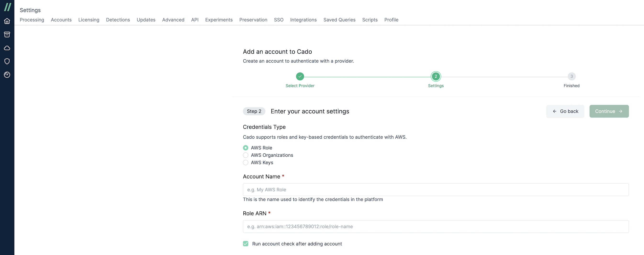
Task: Switch to the Detections tab
Action: click(x=118, y=20)
